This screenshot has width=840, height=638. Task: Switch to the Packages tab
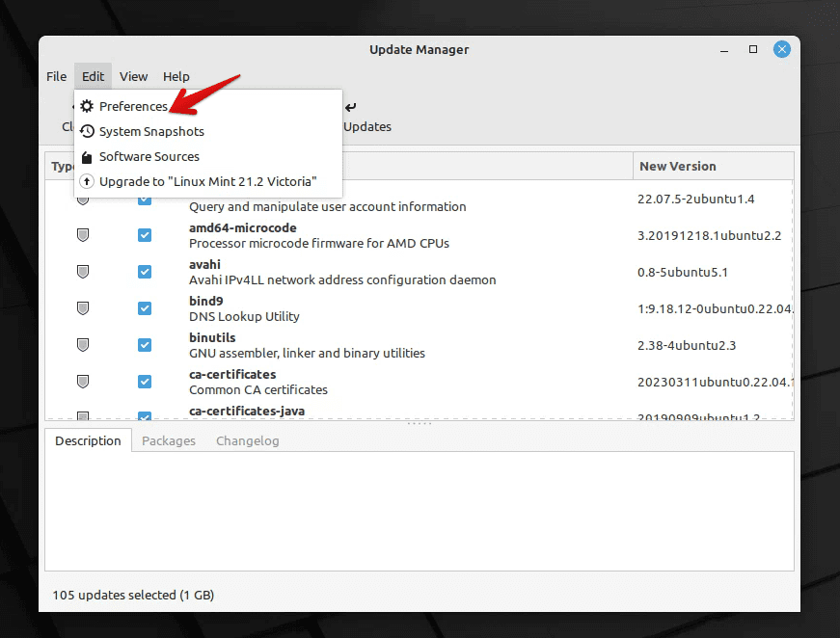pos(168,440)
